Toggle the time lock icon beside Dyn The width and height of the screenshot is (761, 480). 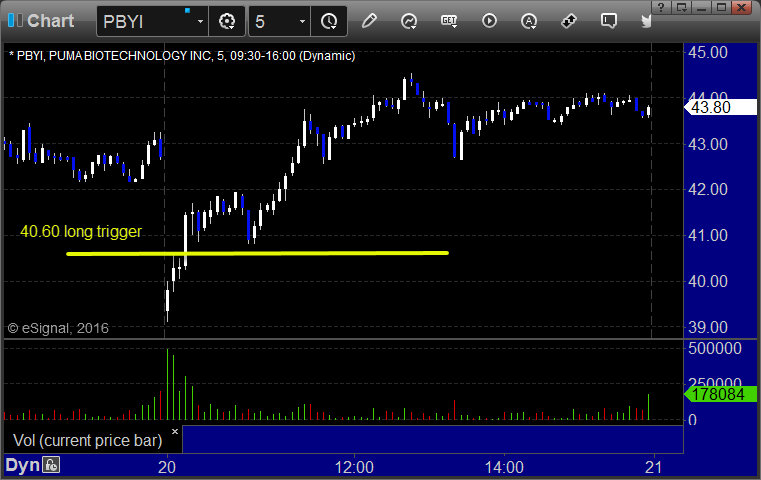coord(51,465)
